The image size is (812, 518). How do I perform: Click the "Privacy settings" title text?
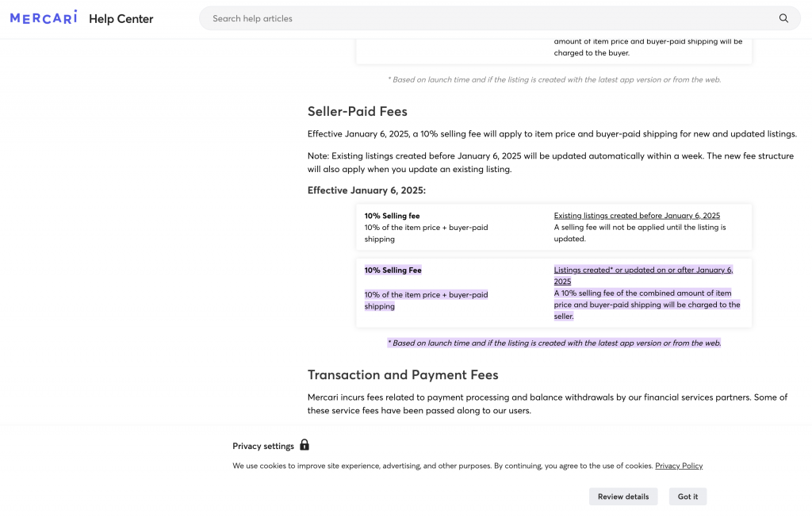263,446
